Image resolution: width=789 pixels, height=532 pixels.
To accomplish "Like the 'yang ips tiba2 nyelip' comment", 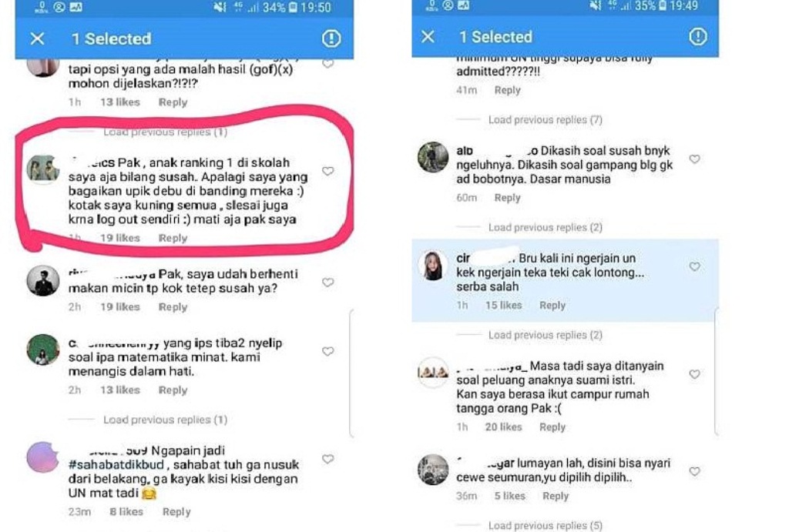I will pyautogui.click(x=328, y=352).
